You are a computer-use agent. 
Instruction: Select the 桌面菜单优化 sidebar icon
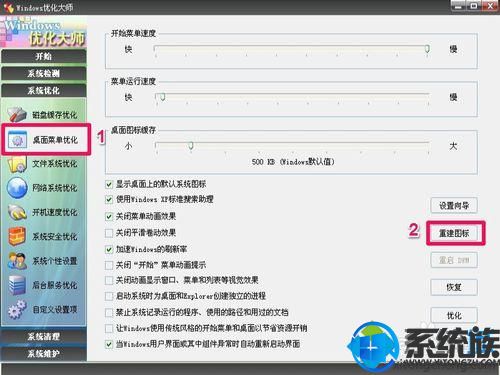(17, 140)
